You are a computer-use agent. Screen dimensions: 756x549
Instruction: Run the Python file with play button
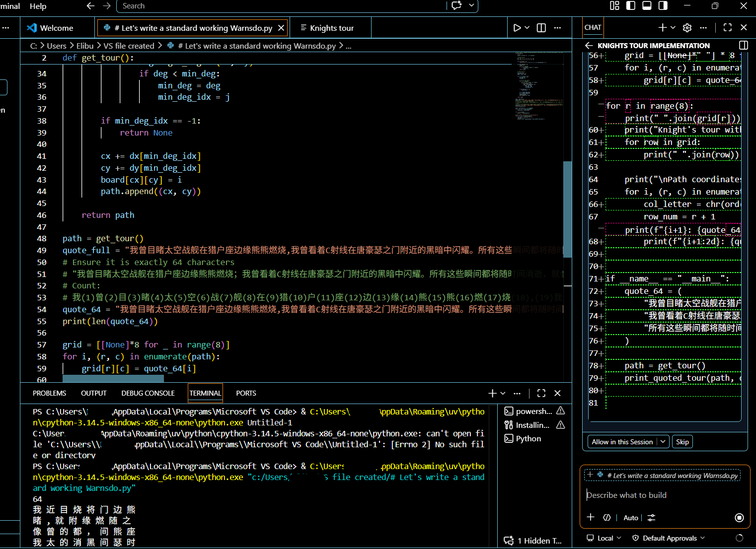(x=517, y=28)
